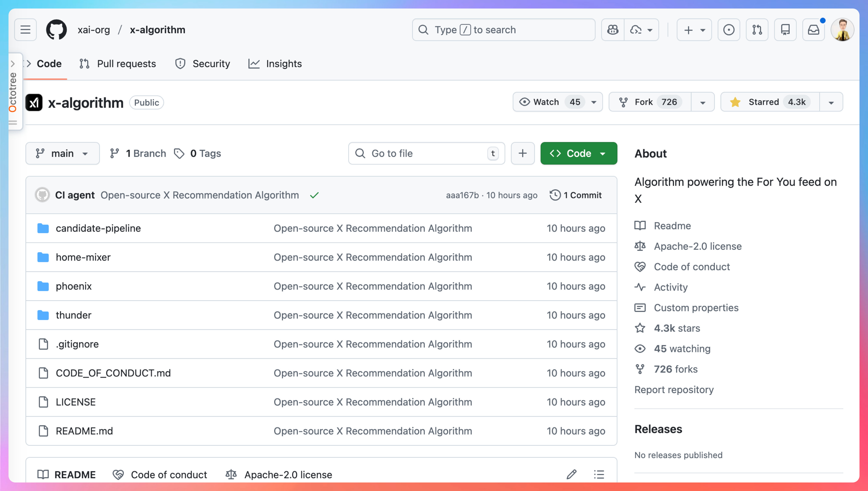868x491 pixels.
Task: Click the edit README pencil icon
Action: pos(571,474)
